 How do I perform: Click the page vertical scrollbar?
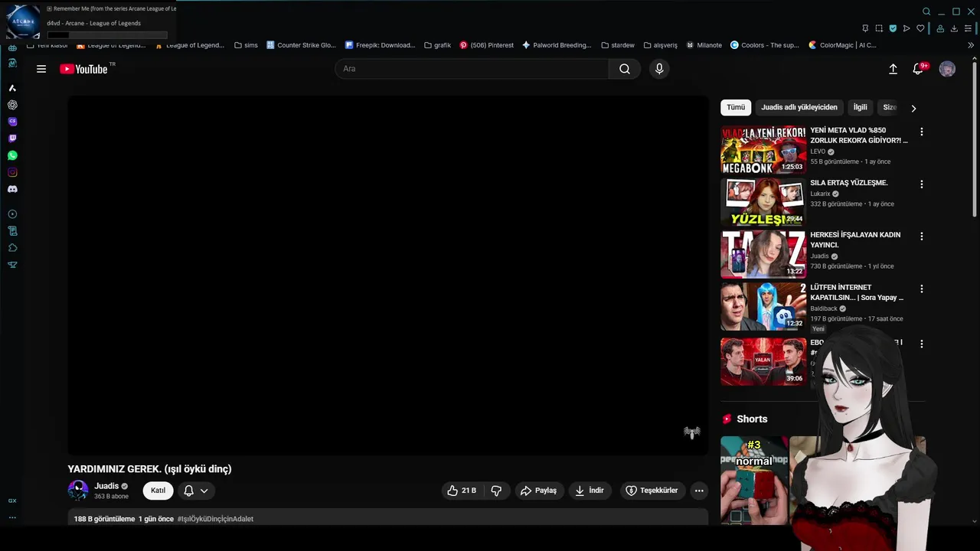975,138
